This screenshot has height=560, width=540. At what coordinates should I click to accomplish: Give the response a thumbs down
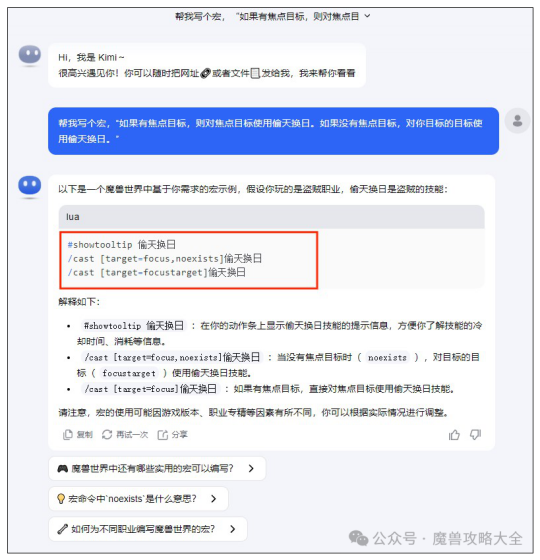(475, 435)
